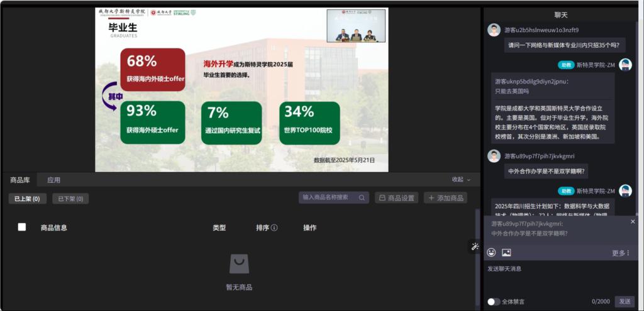Click the 发送 send button
Image resolution: width=644 pixels, height=311 pixels.
624,302
